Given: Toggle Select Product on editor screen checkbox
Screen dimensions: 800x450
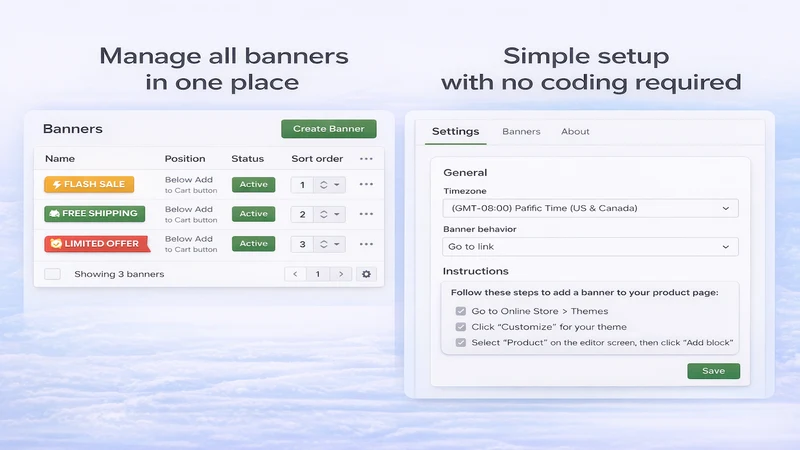Looking at the screenshot, I should (461, 342).
